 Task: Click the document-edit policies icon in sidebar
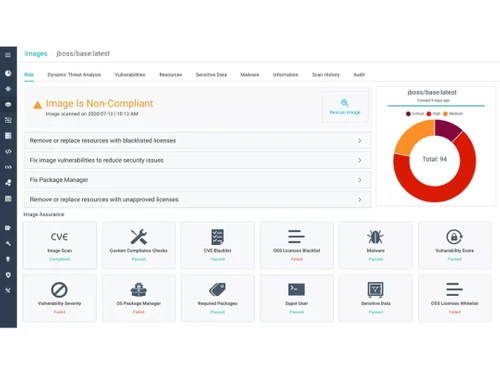[x=8, y=228]
